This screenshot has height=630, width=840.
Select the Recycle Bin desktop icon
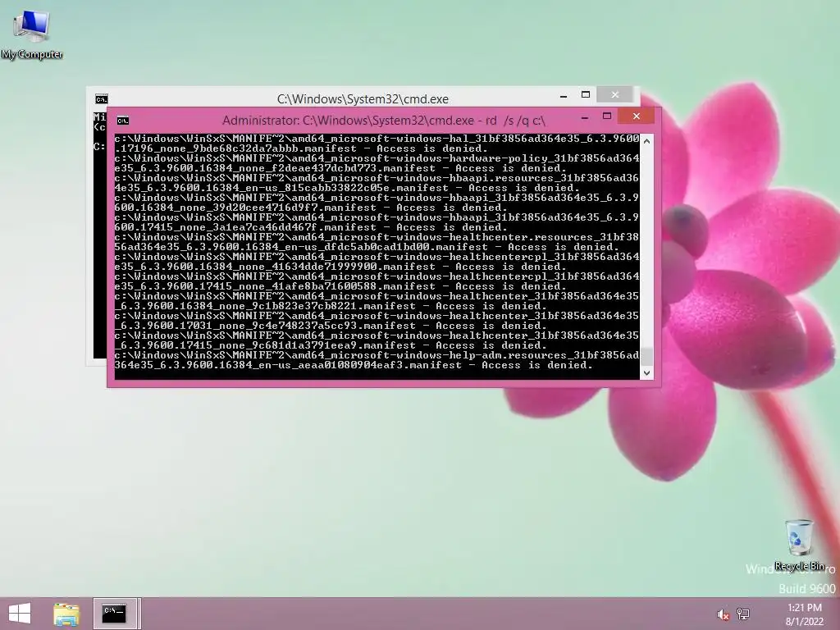click(x=799, y=545)
